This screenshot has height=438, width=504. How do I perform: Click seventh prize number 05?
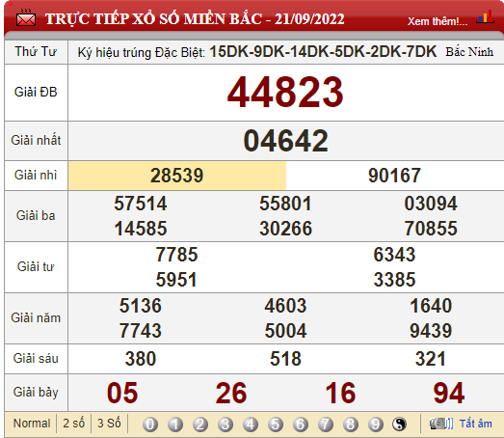pos(122,393)
